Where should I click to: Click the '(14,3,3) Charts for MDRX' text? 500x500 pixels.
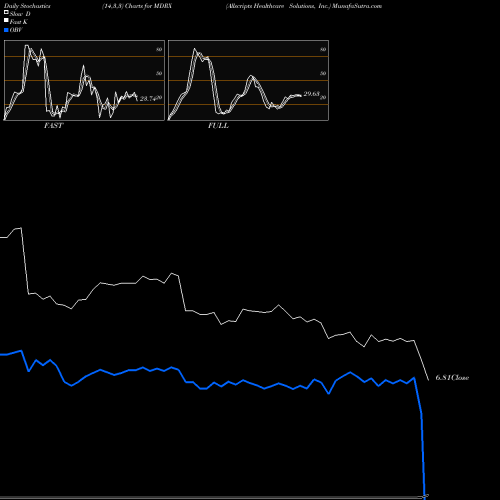(x=137, y=6)
